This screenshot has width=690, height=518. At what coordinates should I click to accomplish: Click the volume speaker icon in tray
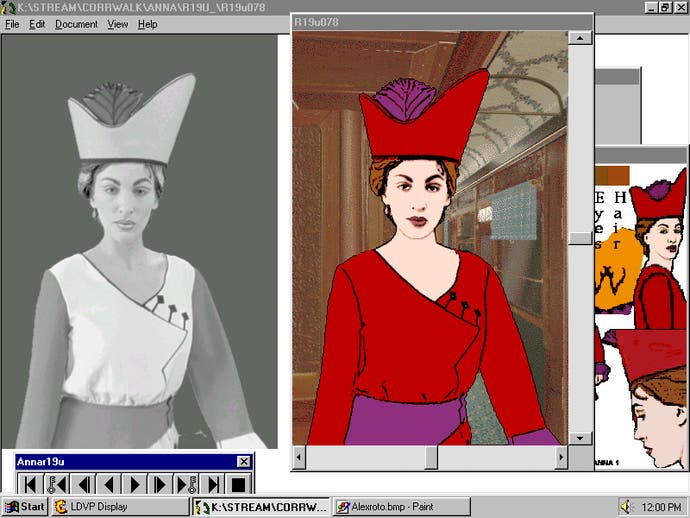[628, 507]
